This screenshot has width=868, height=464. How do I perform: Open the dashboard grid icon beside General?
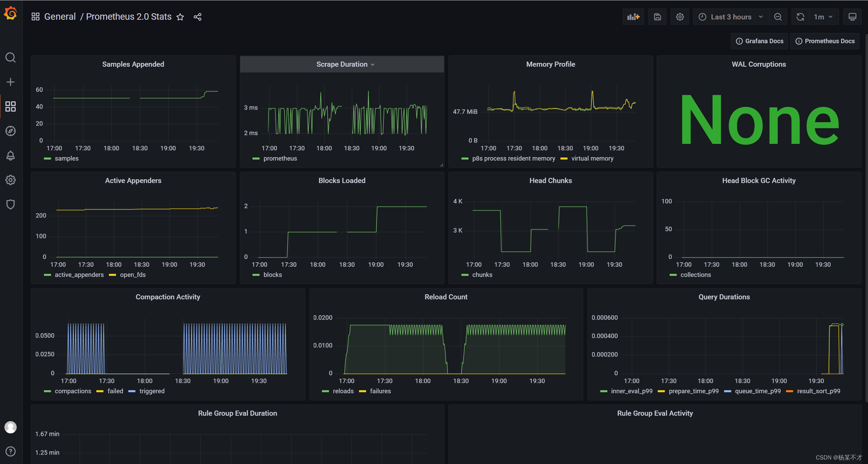click(35, 17)
